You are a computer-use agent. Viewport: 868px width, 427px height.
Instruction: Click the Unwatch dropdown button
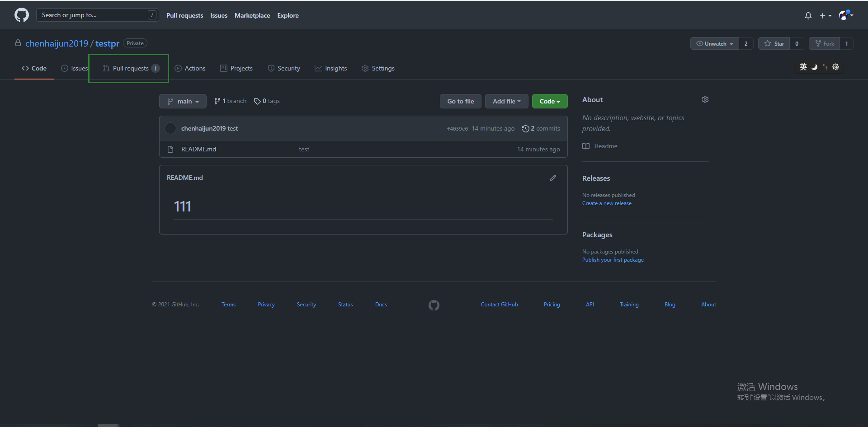click(715, 43)
